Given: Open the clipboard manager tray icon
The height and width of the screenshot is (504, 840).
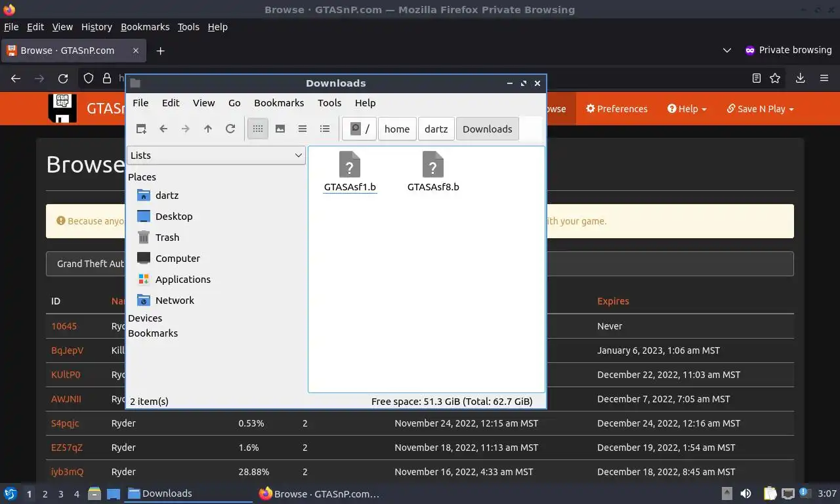Looking at the screenshot, I should tap(770, 493).
